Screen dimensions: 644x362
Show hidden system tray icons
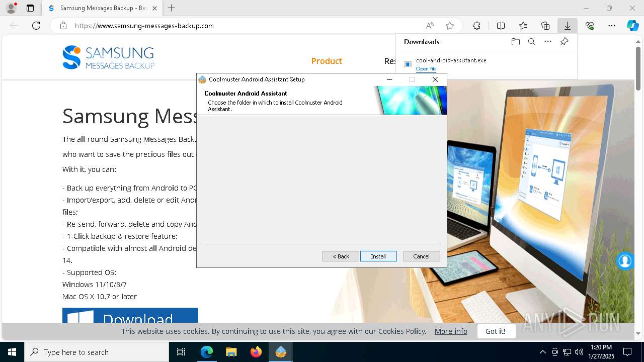pos(542,352)
